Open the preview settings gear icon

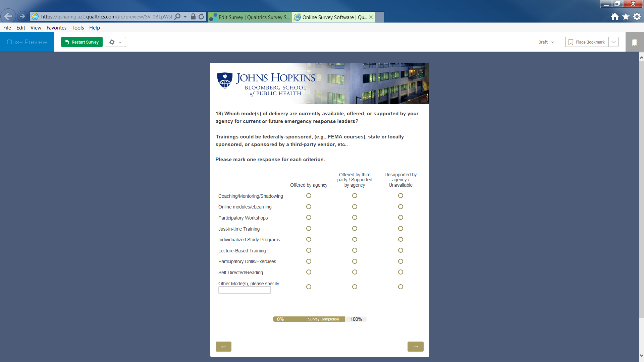click(x=112, y=42)
